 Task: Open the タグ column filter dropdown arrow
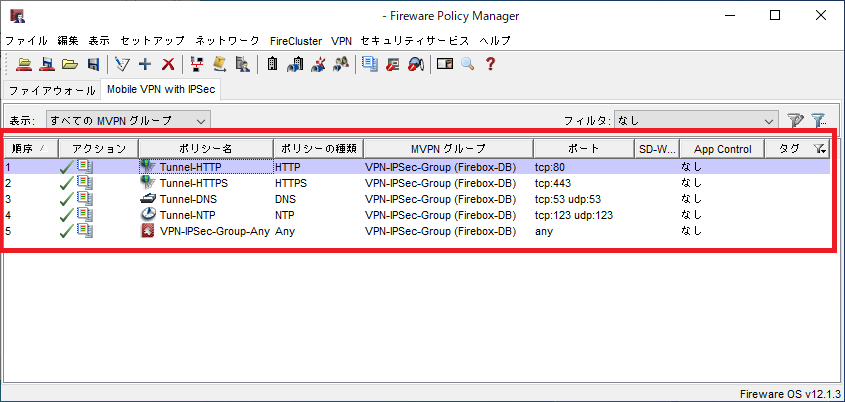pyautogui.click(x=821, y=149)
